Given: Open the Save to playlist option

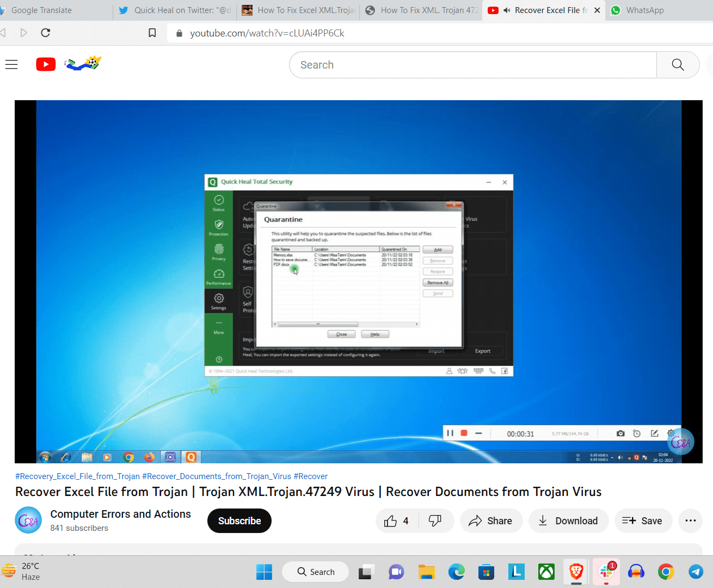Looking at the screenshot, I should click(x=642, y=521).
